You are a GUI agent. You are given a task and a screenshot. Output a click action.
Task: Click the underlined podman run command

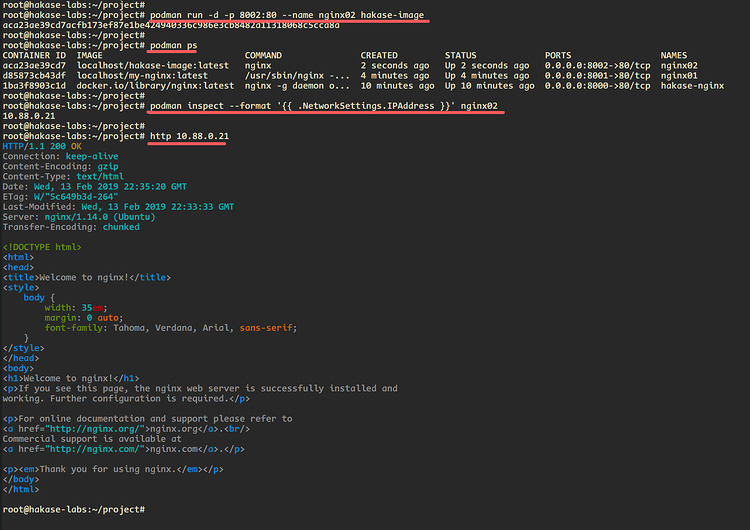287,15
